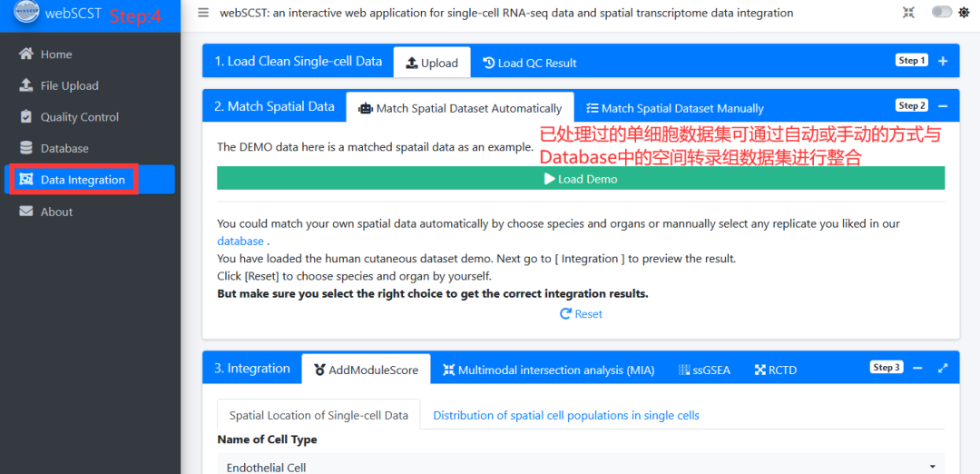Image resolution: width=980 pixels, height=474 pixels.
Task: Open the Home page from sidebar
Action: [90, 54]
